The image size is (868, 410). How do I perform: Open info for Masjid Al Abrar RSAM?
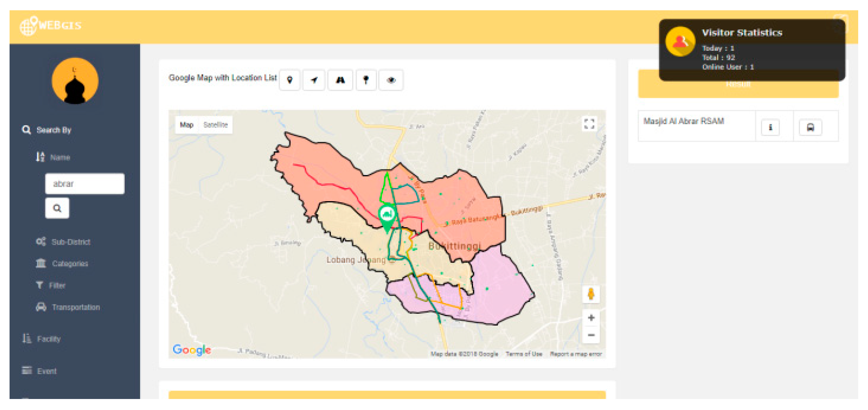770,127
